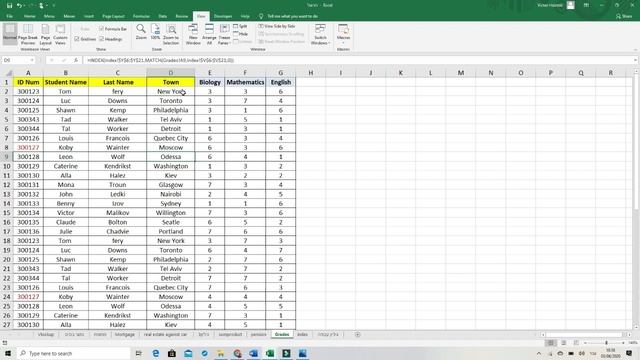Screen dimensions: 640x360
Task: Click the Split window option
Action: (240, 26)
